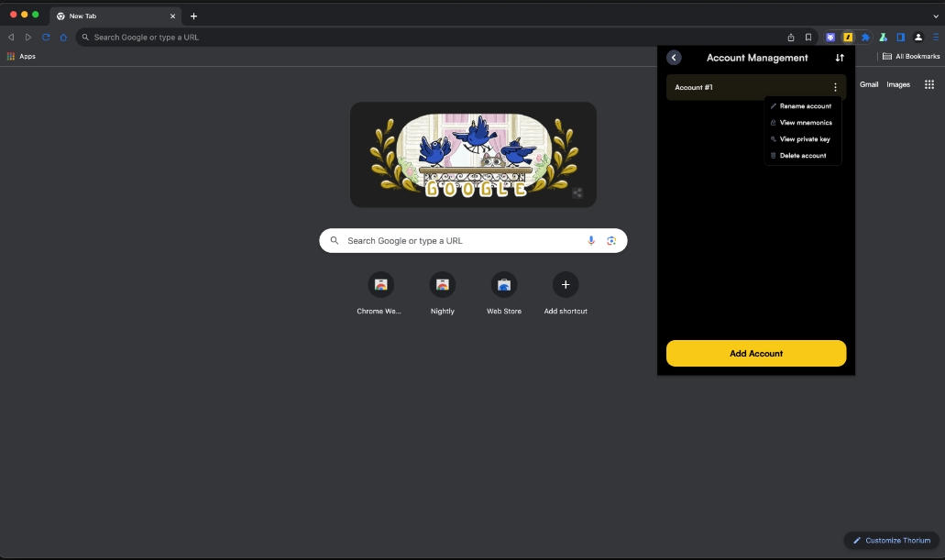Select Rename account from the menu
Viewport: 945px width, 560px height.
803,106
